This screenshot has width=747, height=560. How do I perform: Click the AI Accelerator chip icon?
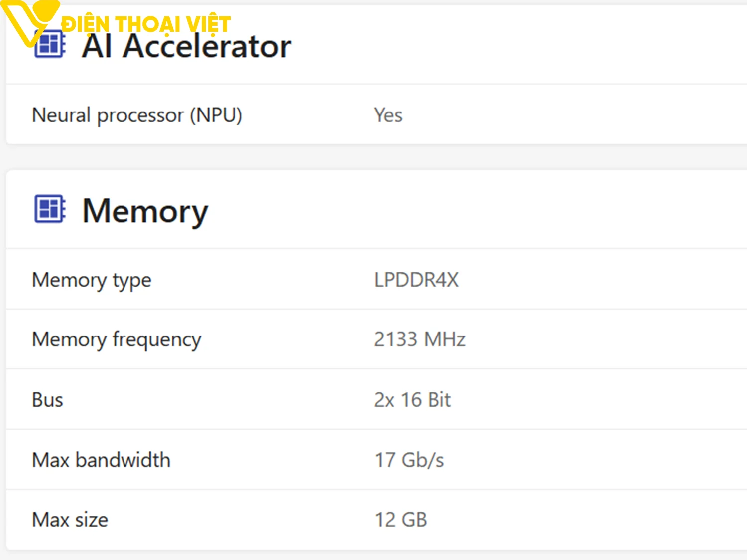tap(50, 45)
